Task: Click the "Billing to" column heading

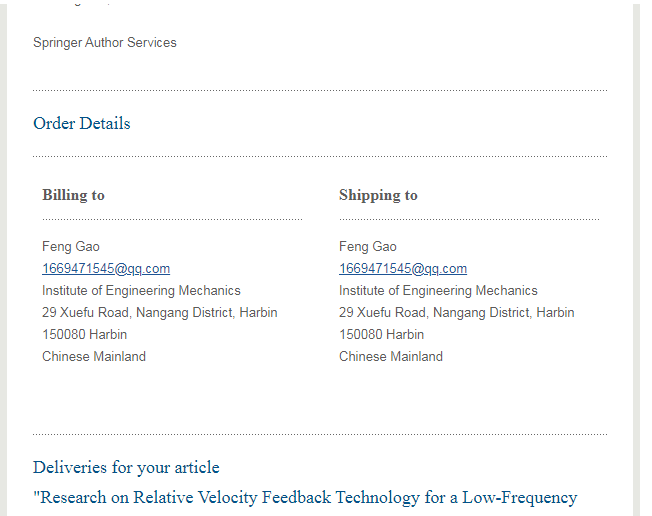Action: [73, 195]
